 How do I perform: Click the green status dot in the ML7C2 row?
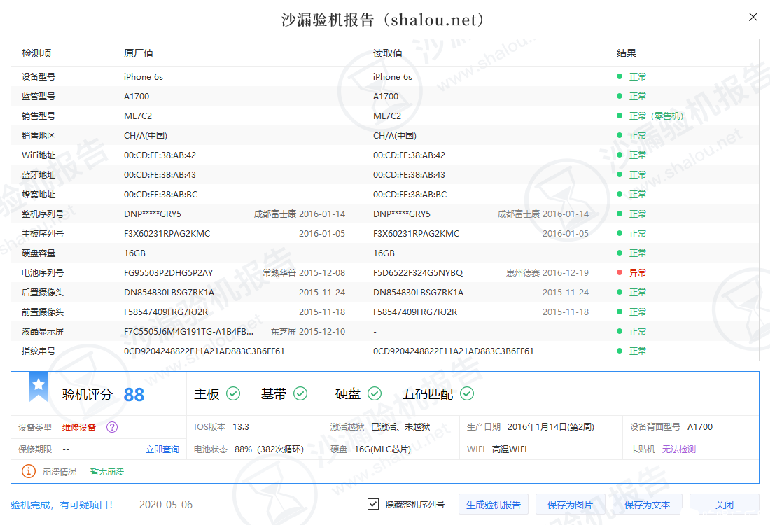[x=619, y=116]
